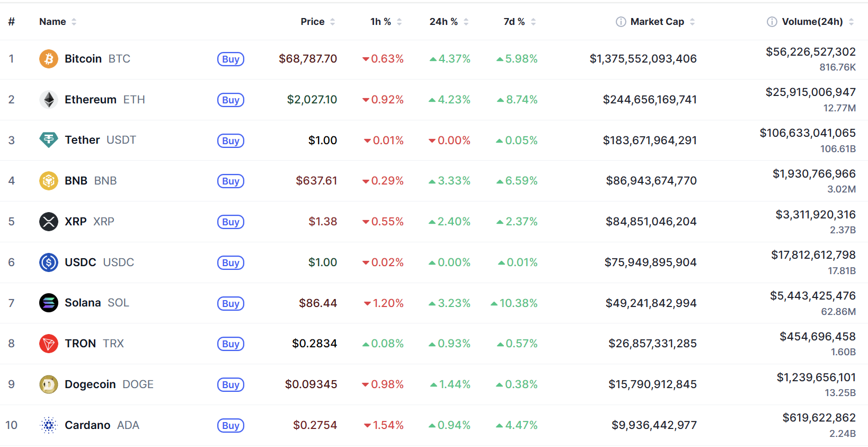The width and height of the screenshot is (868, 447).
Task: Click Buy button for Cardano
Action: point(231,426)
